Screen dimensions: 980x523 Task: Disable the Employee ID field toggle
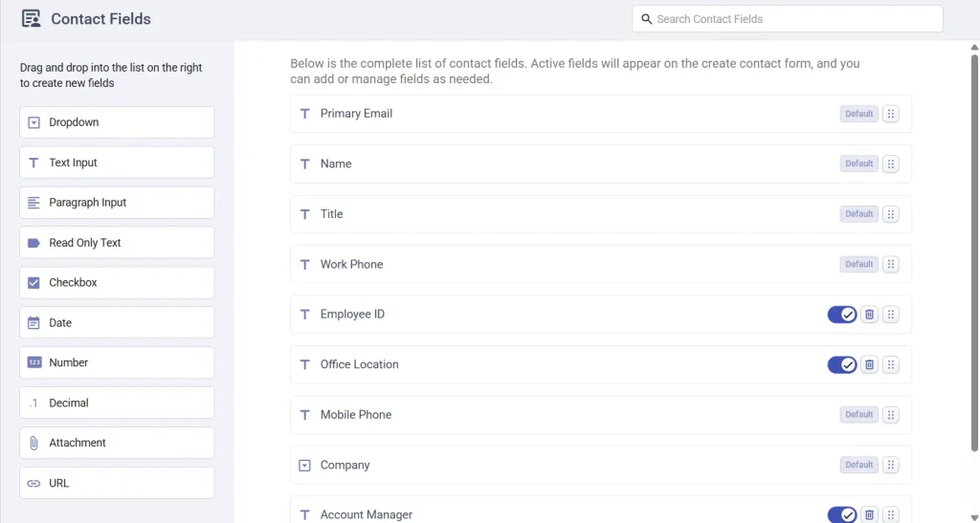842,315
